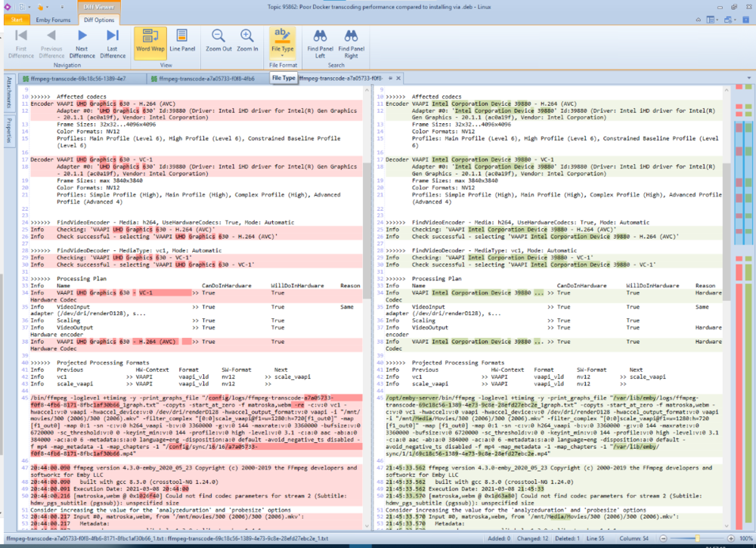Switch to the Emby Forums ribbon tab
The image size is (756, 548).
(x=54, y=20)
